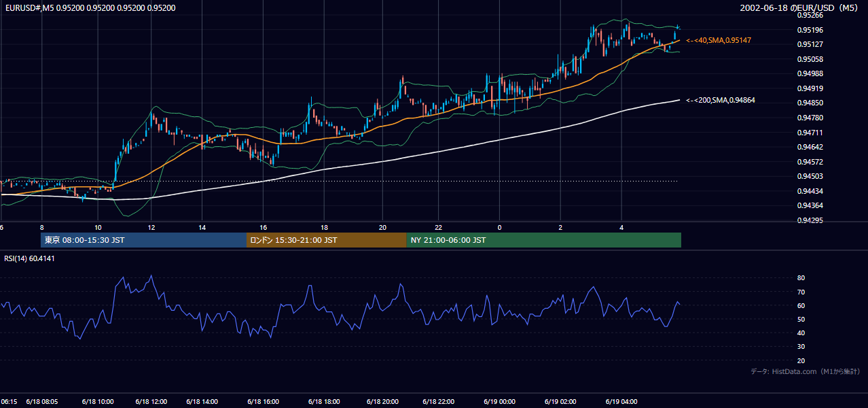
Task: Select the 40 SMA 0.95147 label
Action: 719,41
